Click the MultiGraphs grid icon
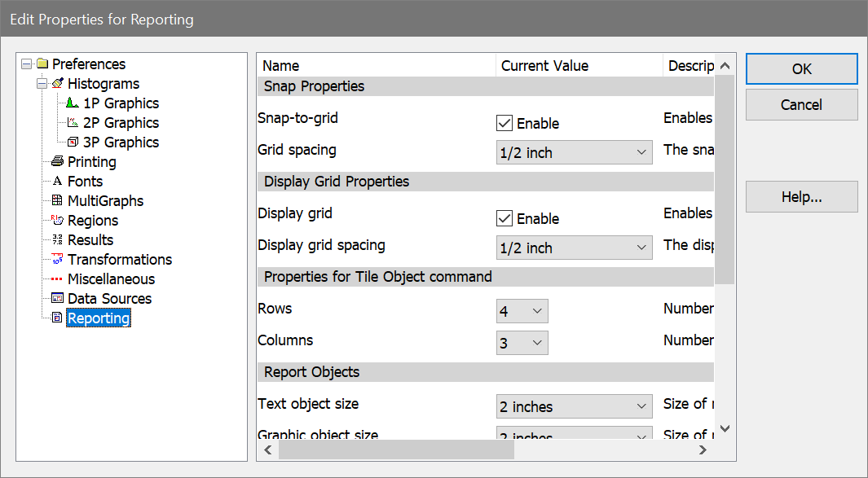Viewport: 868px width, 478px height. click(x=57, y=201)
